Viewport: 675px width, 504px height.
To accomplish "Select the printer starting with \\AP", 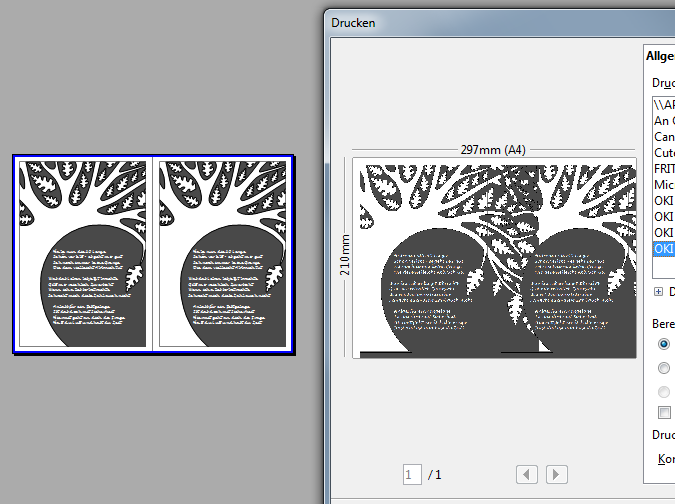I will (663, 103).
